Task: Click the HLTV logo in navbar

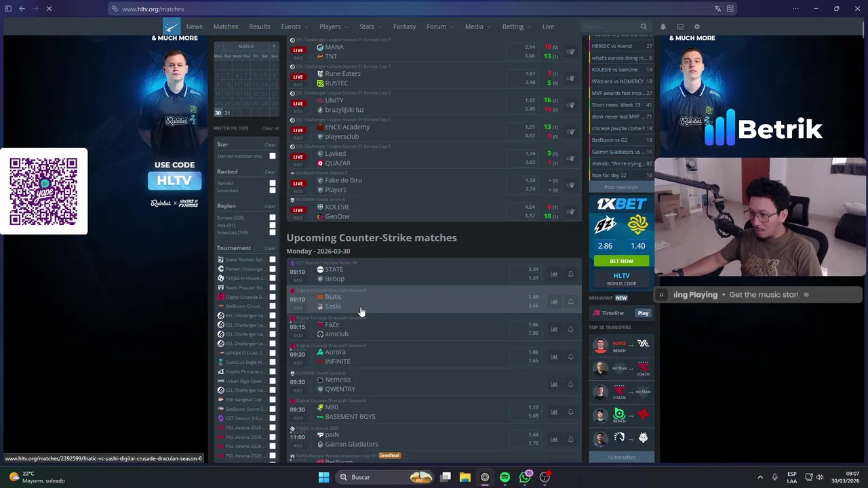Action: [171, 26]
